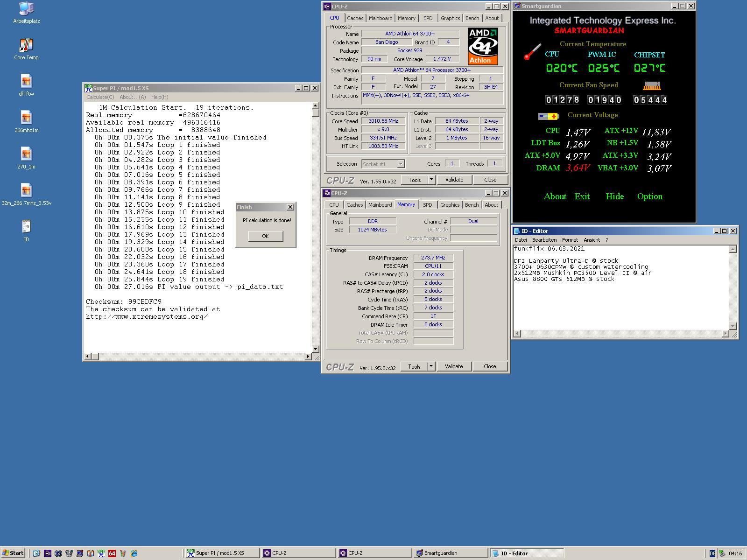Viewport: 747px width, 560px height.
Task: Click Close in the lower CPU-Z window
Action: (490, 366)
